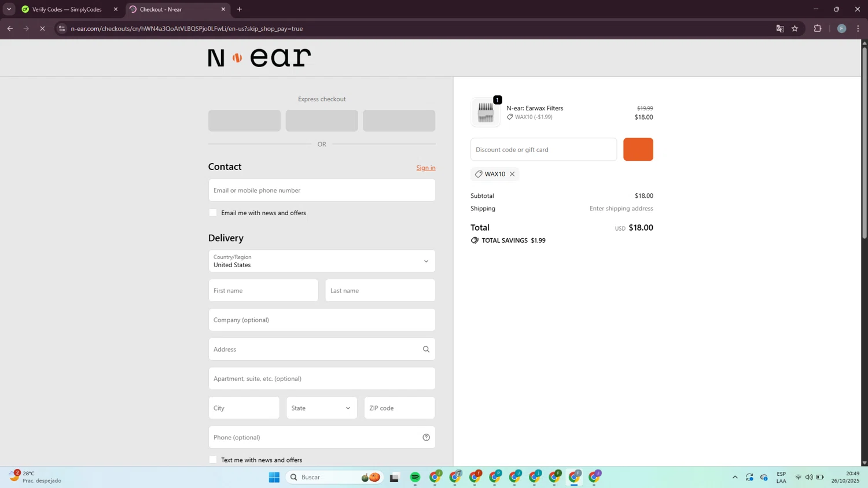
Task: Open Spotify from the taskbar
Action: tap(415, 477)
